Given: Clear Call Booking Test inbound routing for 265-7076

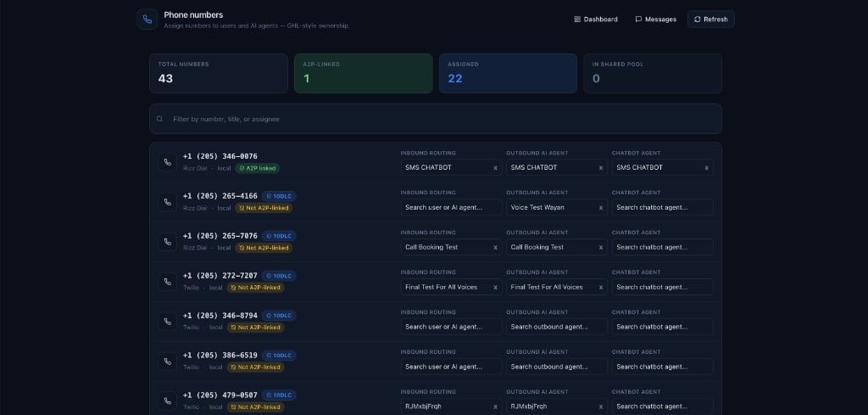Looking at the screenshot, I should click(x=495, y=248).
